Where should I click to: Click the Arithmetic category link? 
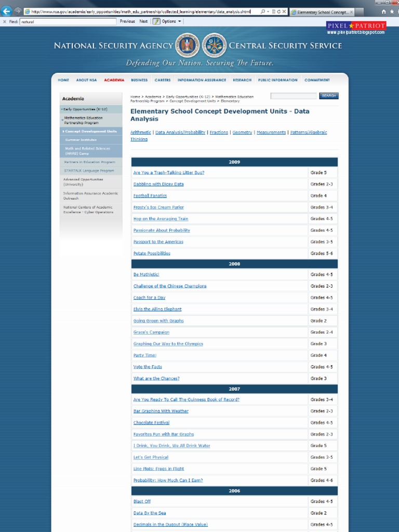pos(140,132)
